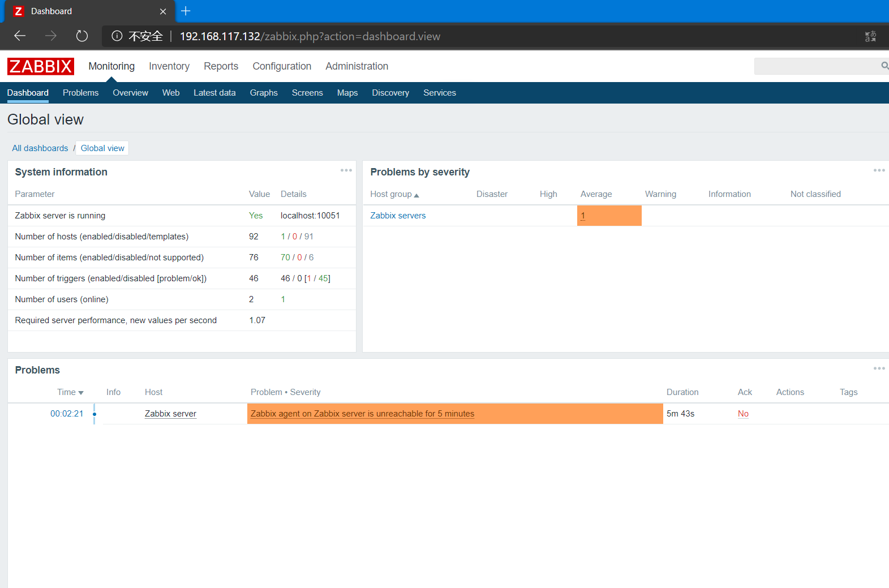Screen dimensions: 889x588
Task: Click the performance value 1.07
Action: click(257, 320)
